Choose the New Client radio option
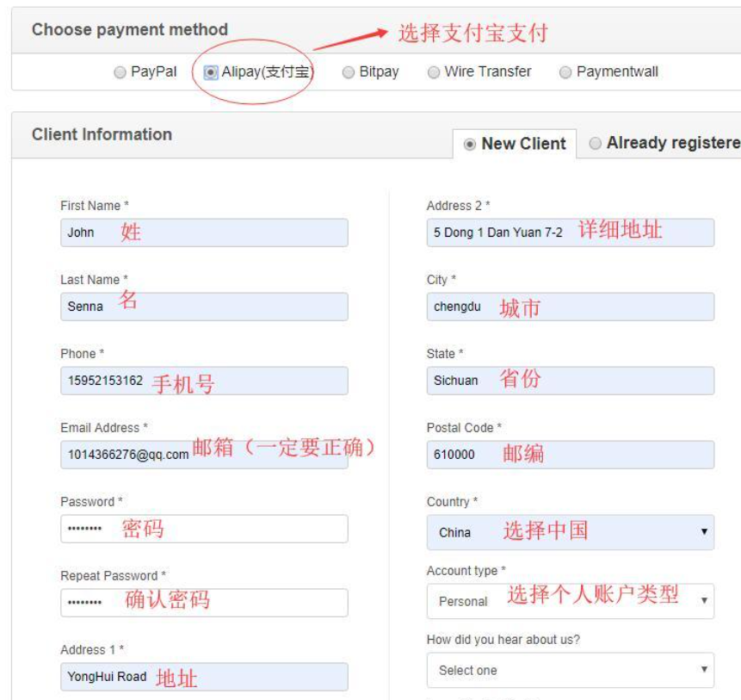 click(x=469, y=144)
